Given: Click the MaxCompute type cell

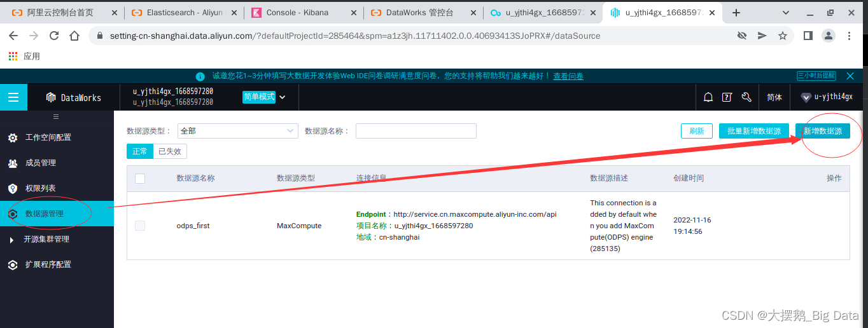Looking at the screenshot, I should click(299, 226).
